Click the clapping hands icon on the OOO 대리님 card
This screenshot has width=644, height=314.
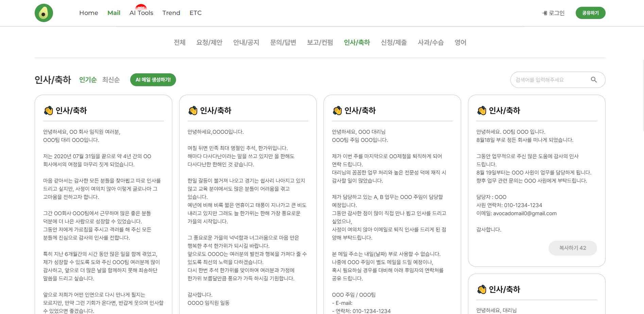click(337, 111)
